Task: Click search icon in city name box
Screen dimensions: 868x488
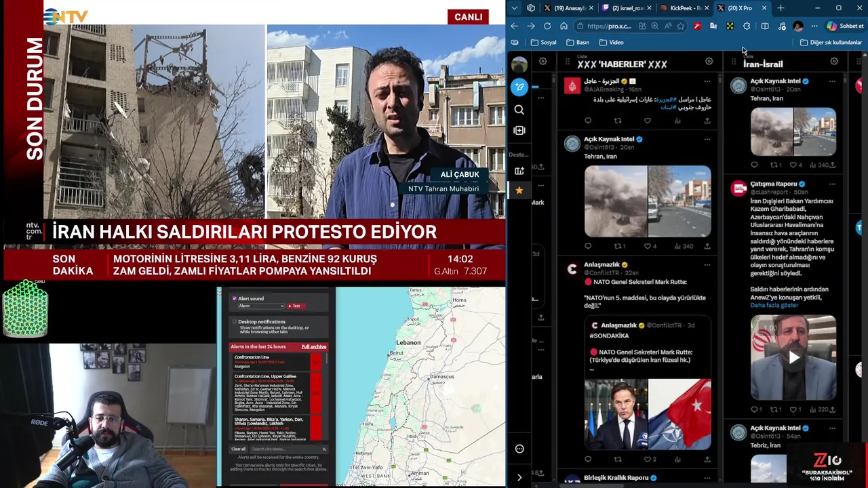Action: [324, 449]
